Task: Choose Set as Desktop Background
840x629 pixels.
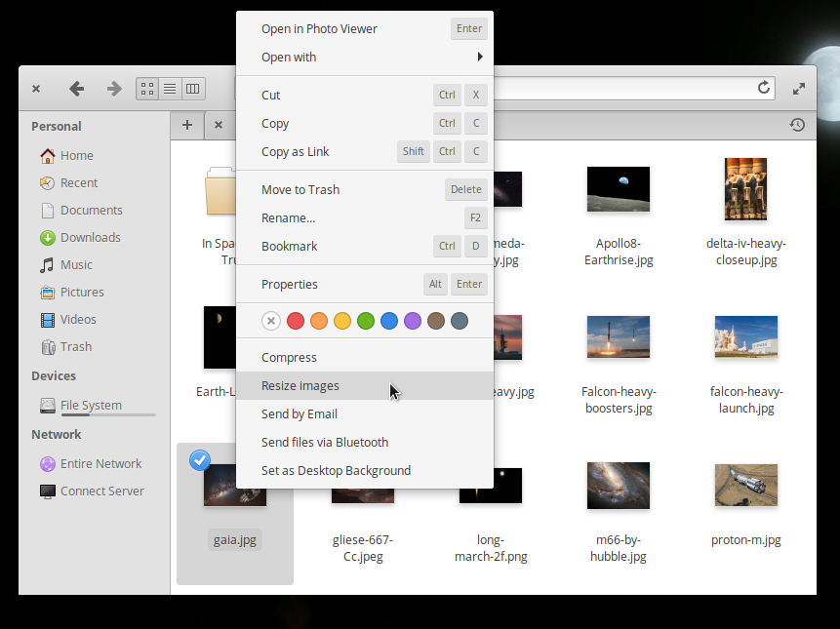Action: click(x=364, y=471)
